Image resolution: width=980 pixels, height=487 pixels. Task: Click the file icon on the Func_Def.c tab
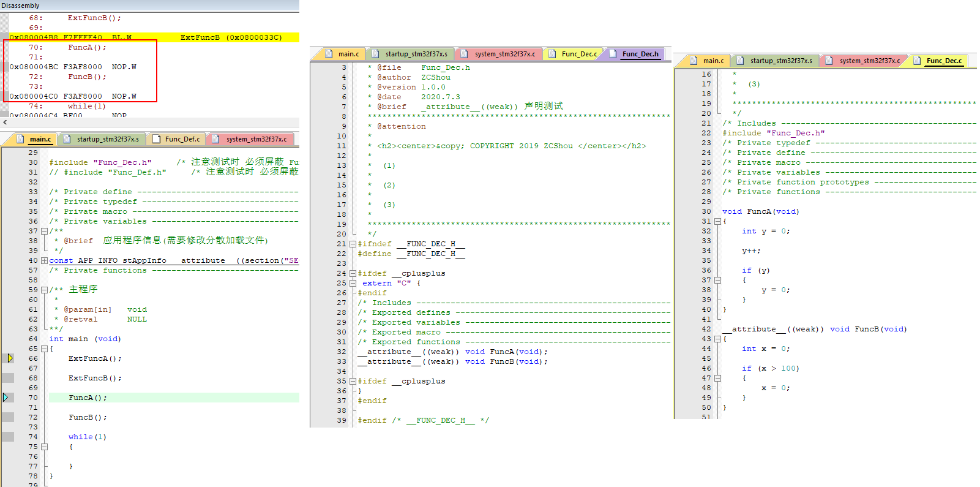[x=156, y=139]
